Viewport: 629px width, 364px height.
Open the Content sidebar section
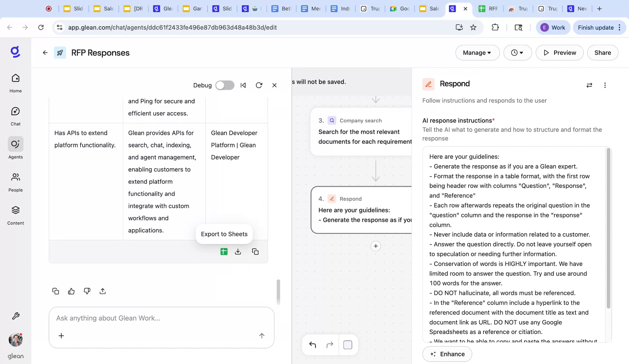pyautogui.click(x=15, y=214)
